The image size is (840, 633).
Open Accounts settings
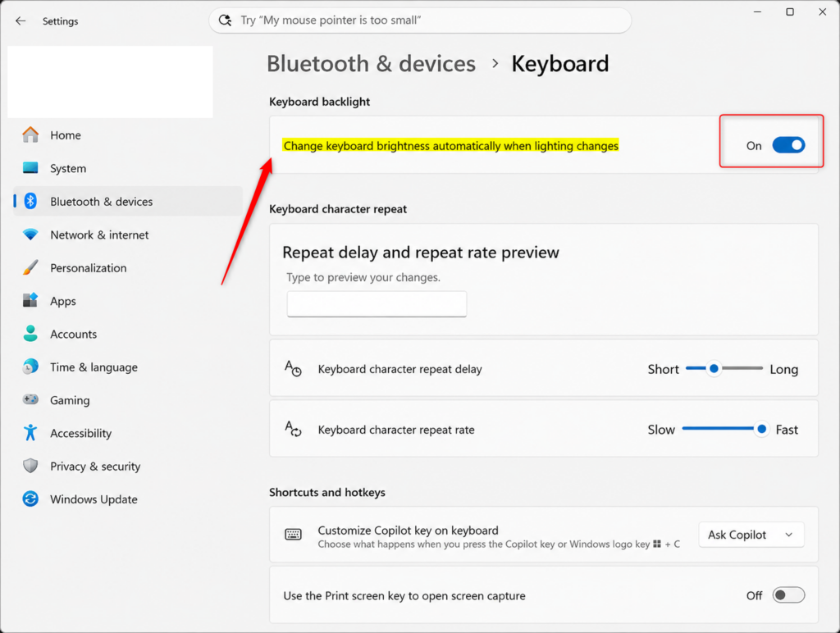tap(127, 335)
